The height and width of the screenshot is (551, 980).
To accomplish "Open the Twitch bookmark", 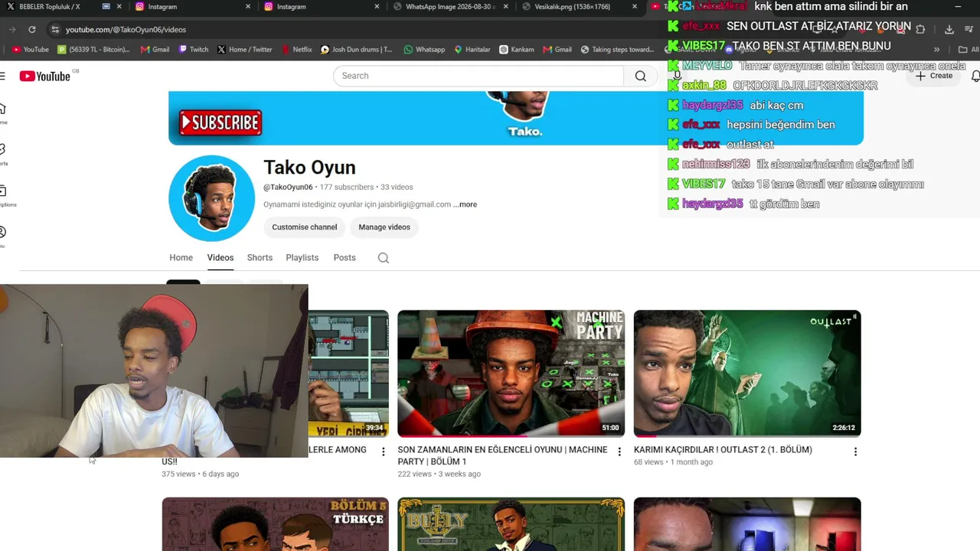I will point(193,50).
